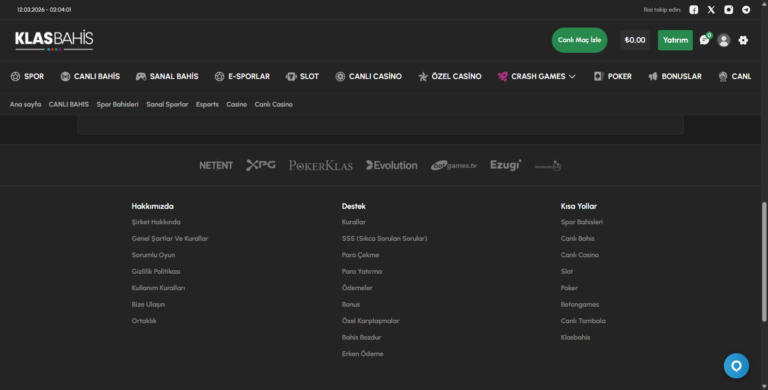
Task: Open the Instagram social icon
Action: pos(729,10)
